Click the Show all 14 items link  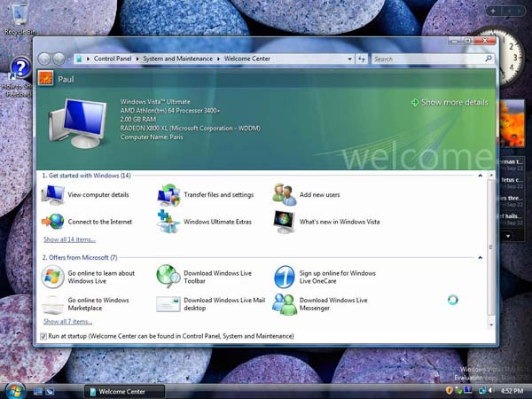pos(69,239)
